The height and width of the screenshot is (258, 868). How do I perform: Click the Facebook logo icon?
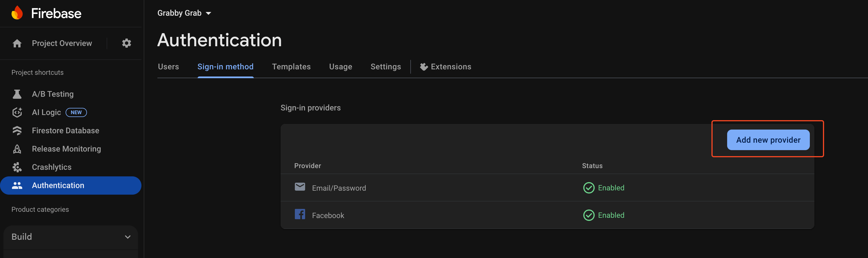300,215
